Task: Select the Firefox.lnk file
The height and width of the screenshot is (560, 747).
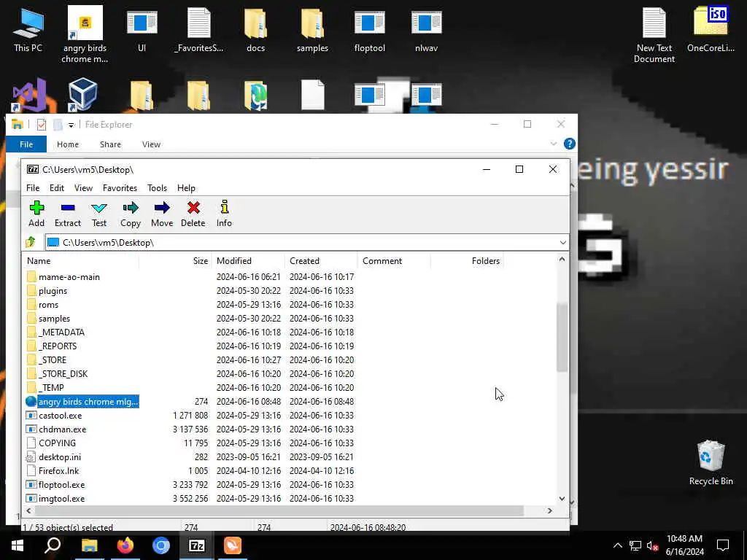Action: pyautogui.click(x=58, y=470)
